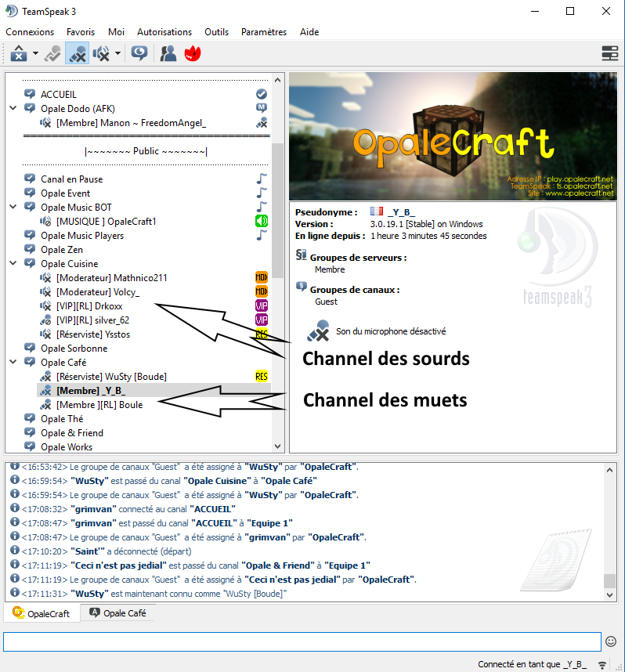
Task: Collapse the Opale Cuisine channel
Action: pyautogui.click(x=13, y=263)
